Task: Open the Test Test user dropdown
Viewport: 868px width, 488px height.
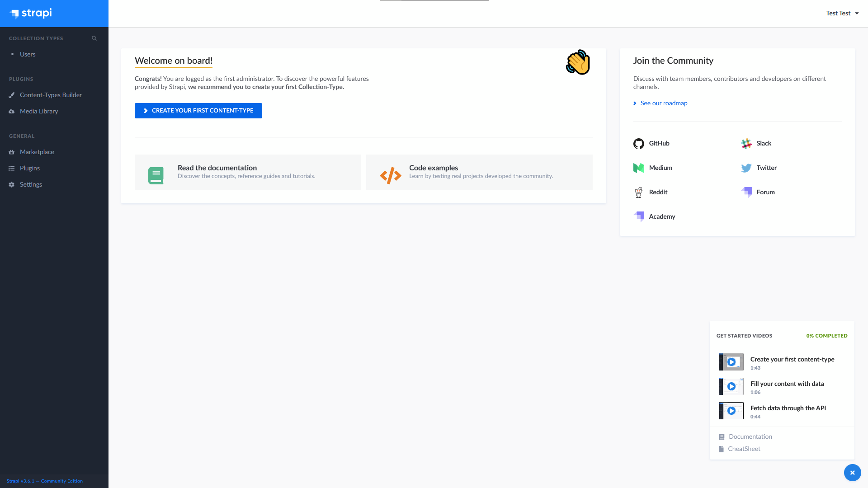Action: click(x=842, y=13)
